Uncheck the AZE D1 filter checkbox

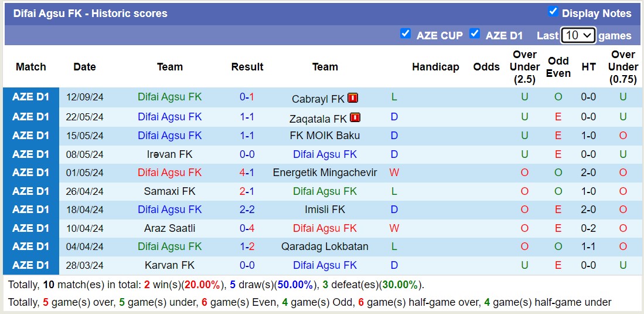(x=475, y=33)
